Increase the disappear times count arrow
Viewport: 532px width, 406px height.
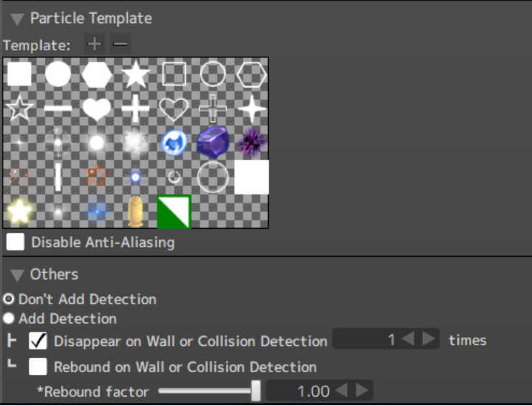tap(429, 339)
